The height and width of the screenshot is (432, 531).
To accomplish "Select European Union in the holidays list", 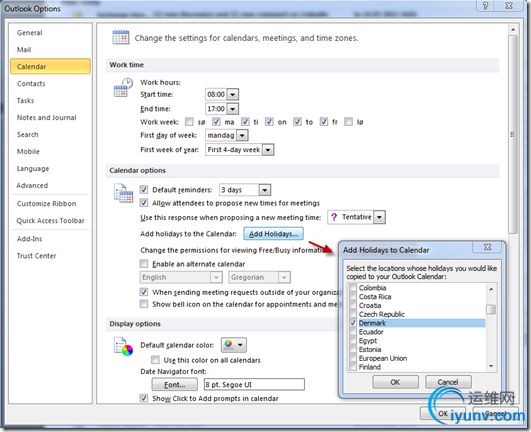I will coord(383,358).
